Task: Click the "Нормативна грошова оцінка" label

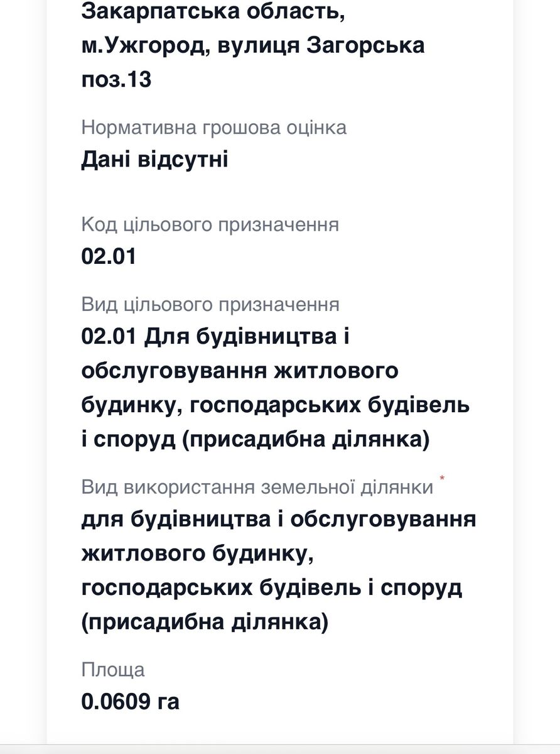Action: 214,128
